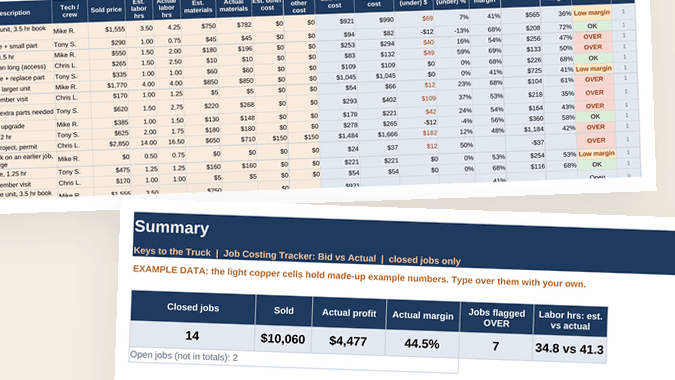Select the sold price cell $2,850
Viewport: 675px width, 380px height.
pos(119,144)
